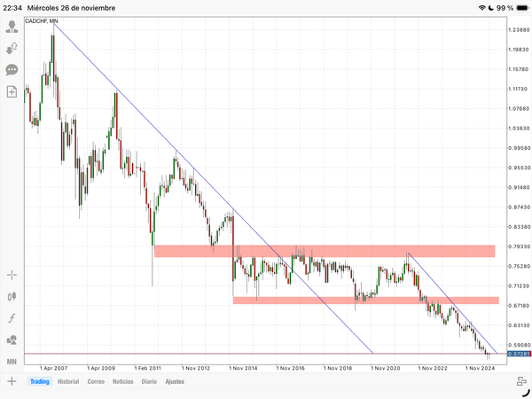Open the indicators function icon
This screenshot has height=399, width=532.
[12, 318]
